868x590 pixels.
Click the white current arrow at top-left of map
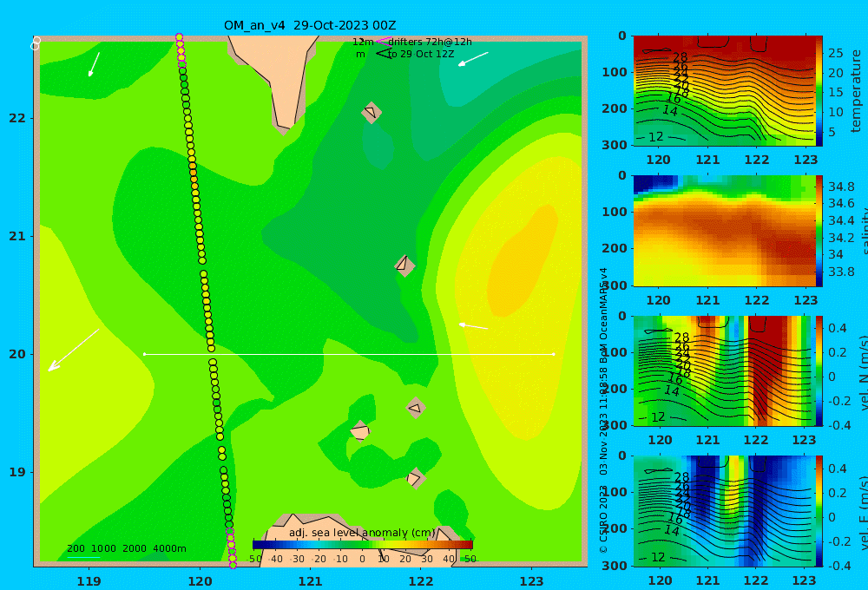coord(94,64)
